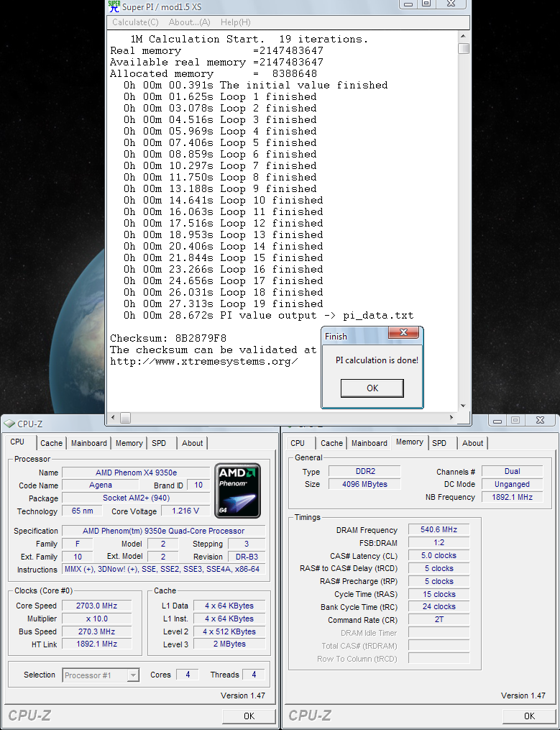The height and width of the screenshot is (730, 560).
Task: Click the Channels # value Dual
Action: click(512, 471)
